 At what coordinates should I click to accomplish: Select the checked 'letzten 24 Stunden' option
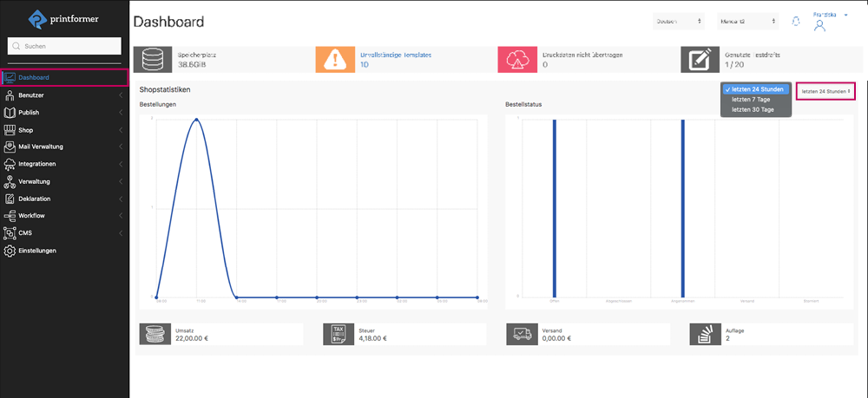tap(757, 89)
